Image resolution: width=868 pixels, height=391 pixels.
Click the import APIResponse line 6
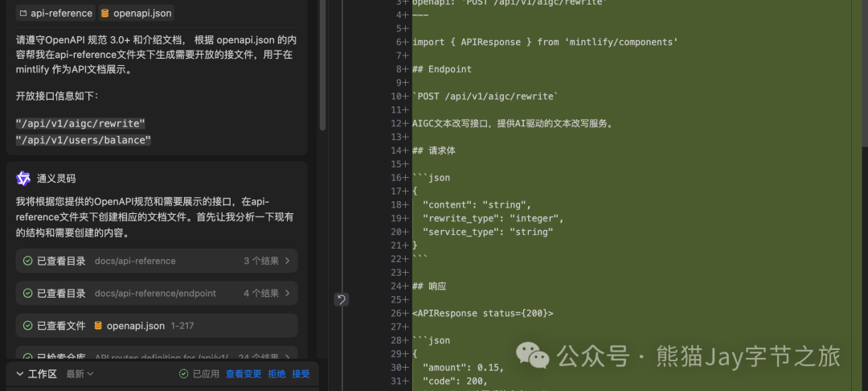(x=545, y=42)
